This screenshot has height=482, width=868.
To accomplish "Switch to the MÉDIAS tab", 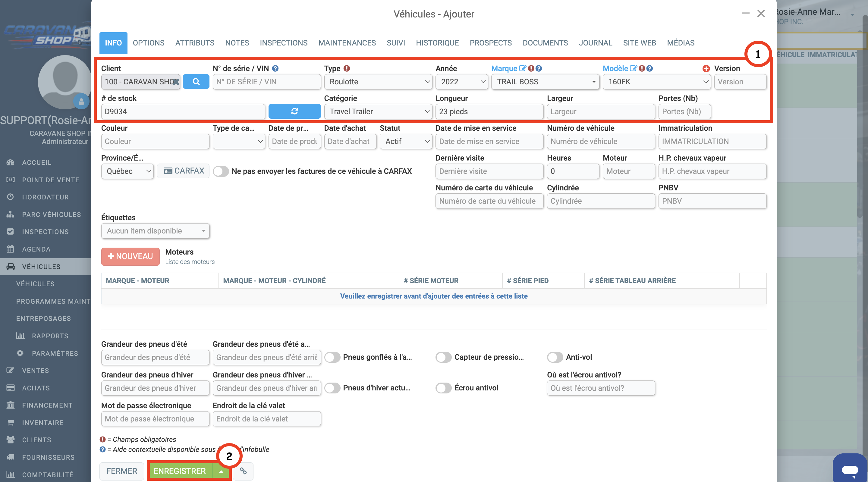I will click(x=681, y=43).
